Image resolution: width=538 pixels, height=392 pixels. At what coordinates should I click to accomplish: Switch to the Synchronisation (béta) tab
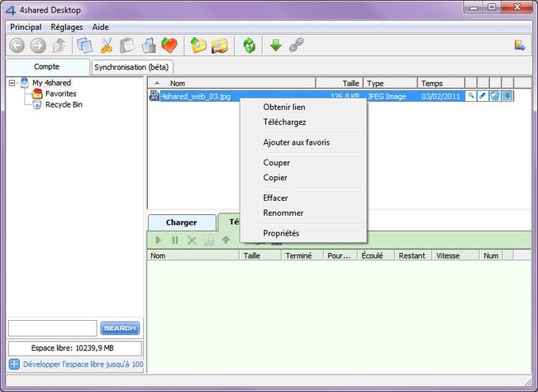132,67
